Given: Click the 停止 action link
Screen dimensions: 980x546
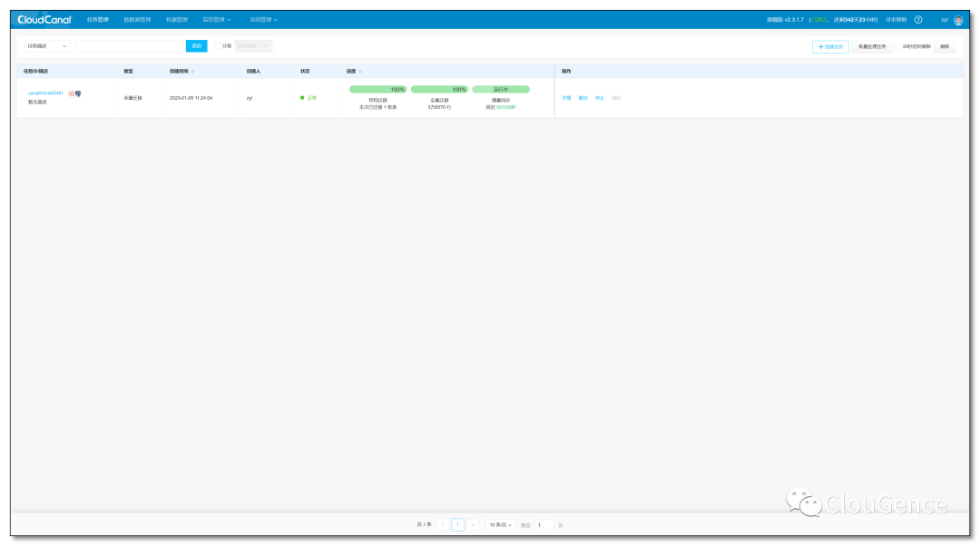Looking at the screenshot, I should coord(600,98).
